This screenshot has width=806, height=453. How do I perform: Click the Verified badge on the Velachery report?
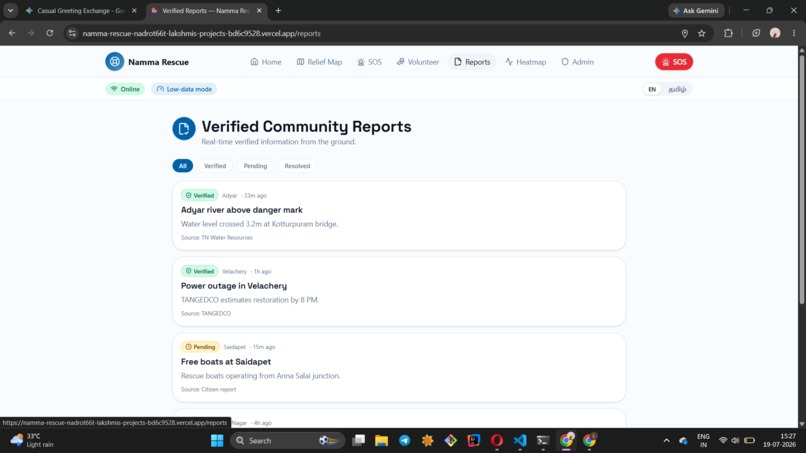coord(199,271)
